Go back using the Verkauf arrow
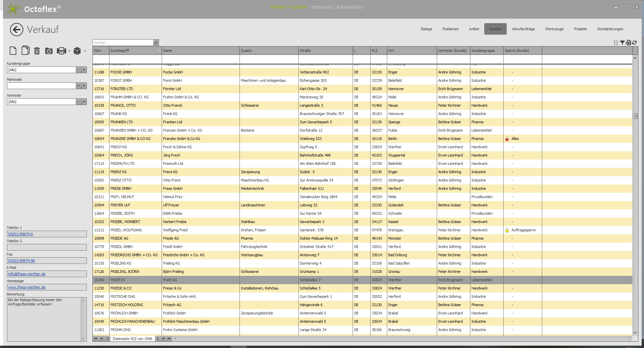The height and width of the screenshot is (348, 644). (16, 30)
